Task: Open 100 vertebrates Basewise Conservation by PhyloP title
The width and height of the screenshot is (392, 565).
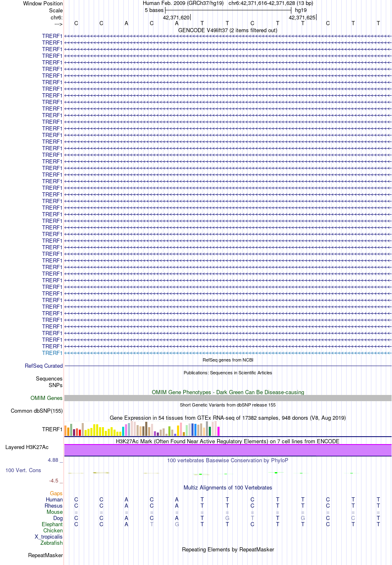Action: click(228, 460)
